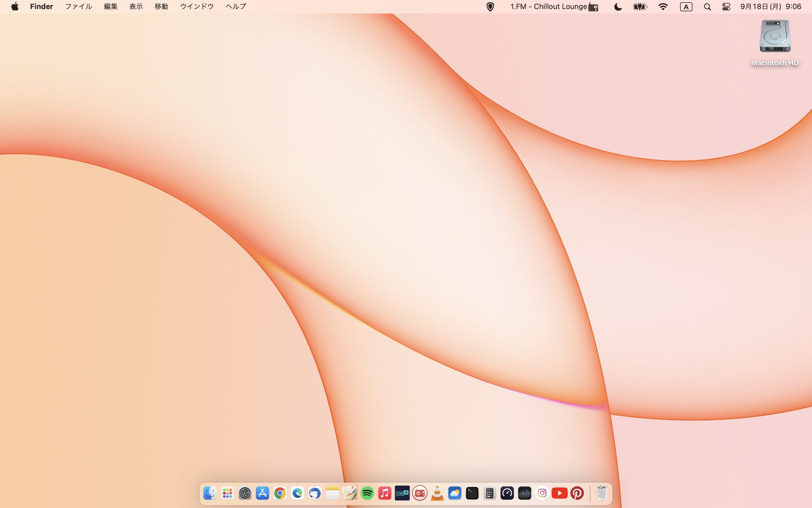Switch input source via the A indicator
Viewport: 812px width, 508px height.
point(686,7)
